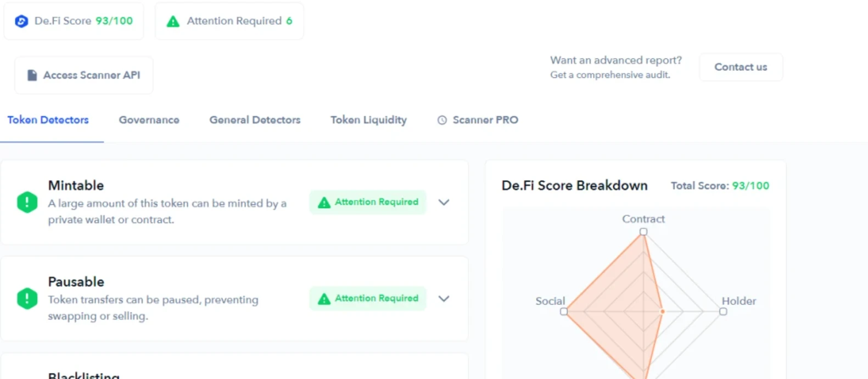Click the Pausable green alert hexagon icon

(27, 299)
